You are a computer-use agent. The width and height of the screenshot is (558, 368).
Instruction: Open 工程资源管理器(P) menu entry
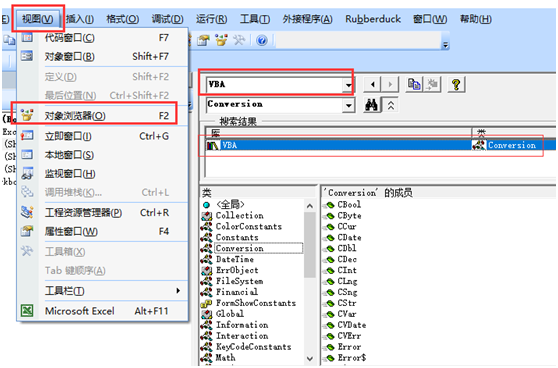click(x=102, y=212)
